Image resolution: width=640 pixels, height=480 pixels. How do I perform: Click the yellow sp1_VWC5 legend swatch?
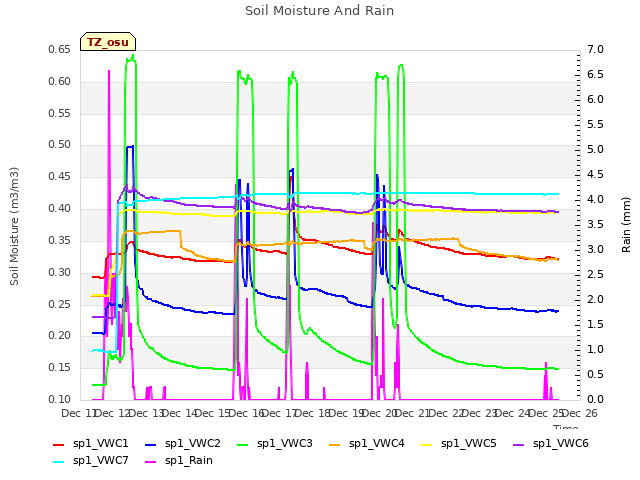click(x=427, y=444)
